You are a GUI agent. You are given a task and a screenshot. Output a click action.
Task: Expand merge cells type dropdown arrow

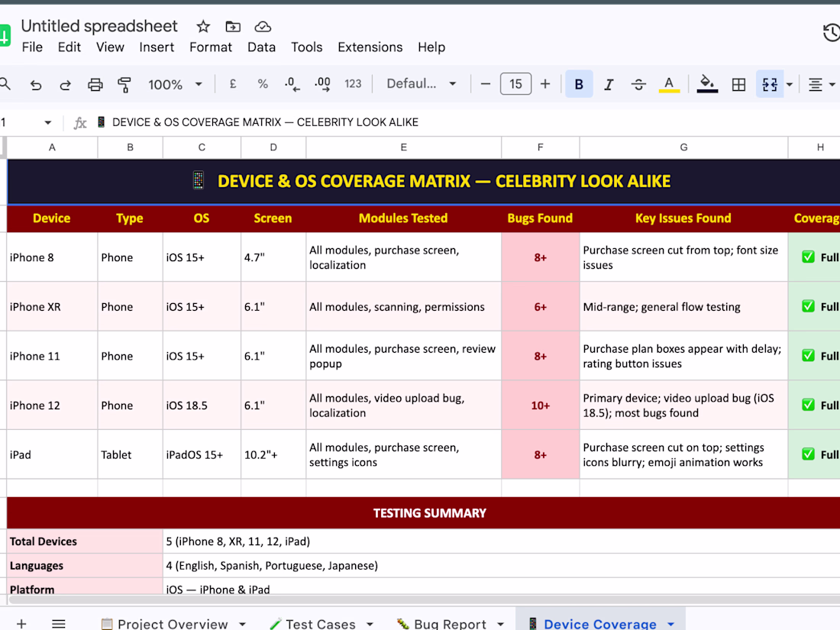[x=790, y=85]
